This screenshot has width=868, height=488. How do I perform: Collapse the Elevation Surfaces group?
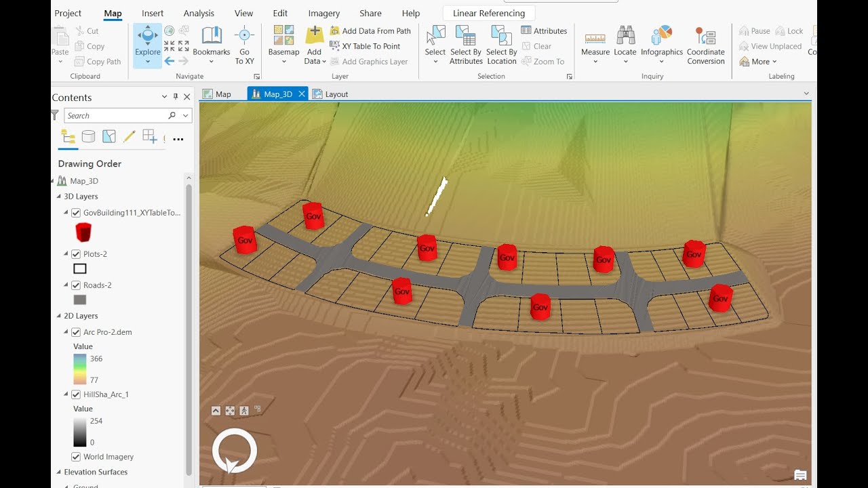click(58, 472)
